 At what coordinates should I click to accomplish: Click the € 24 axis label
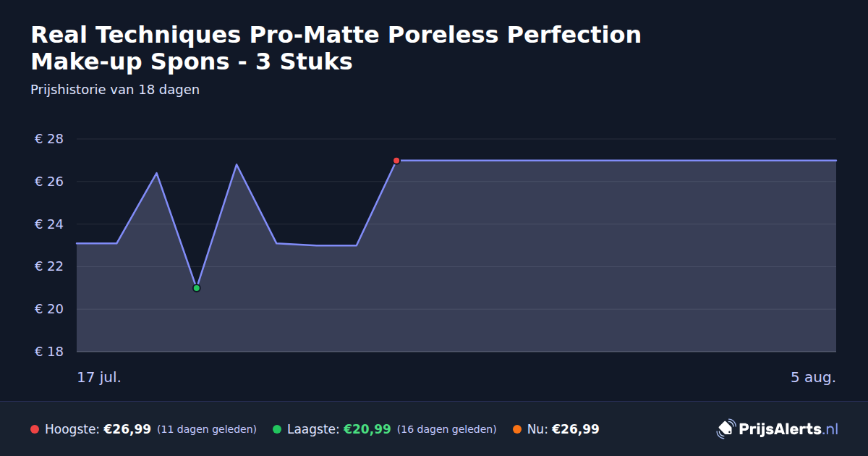[49, 224]
